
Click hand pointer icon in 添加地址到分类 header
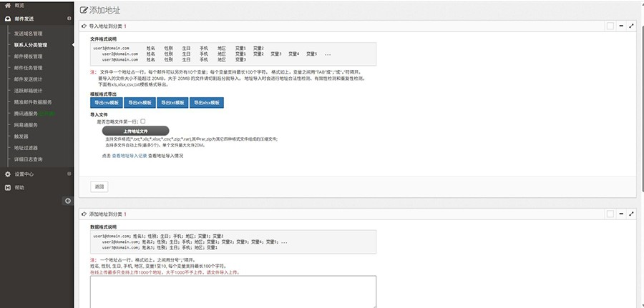click(x=84, y=214)
